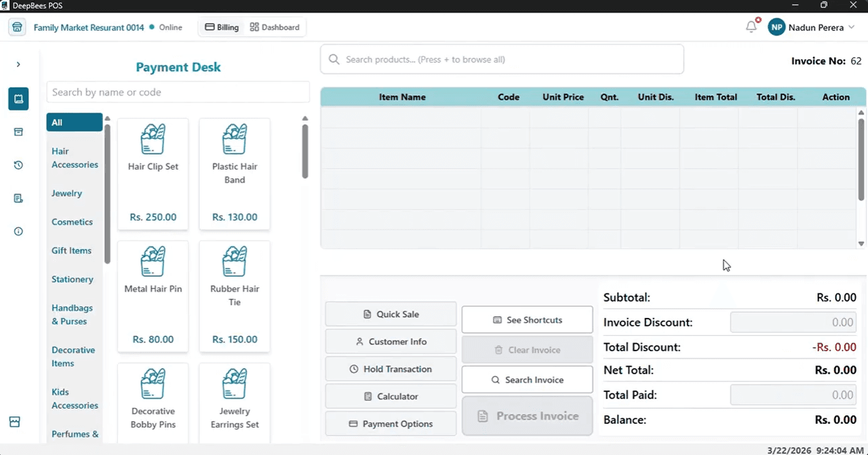
Task: Select the Decorative Items category
Action: [x=73, y=357]
